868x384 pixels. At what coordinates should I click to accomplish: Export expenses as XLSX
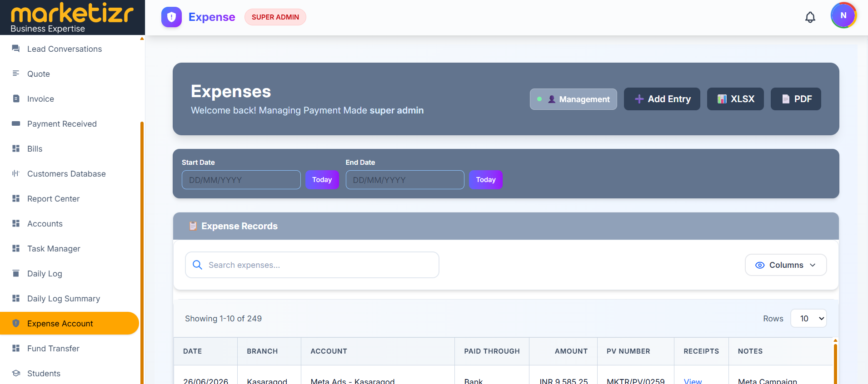tap(735, 99)
